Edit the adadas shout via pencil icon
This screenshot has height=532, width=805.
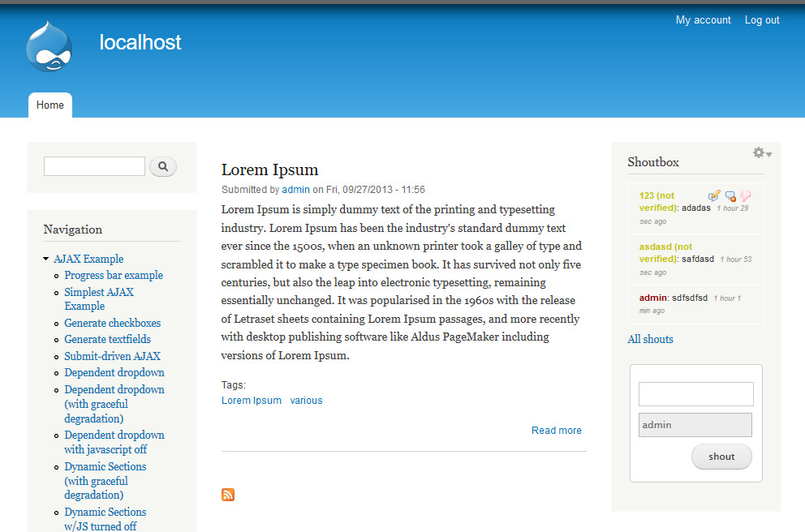[713, 195]
